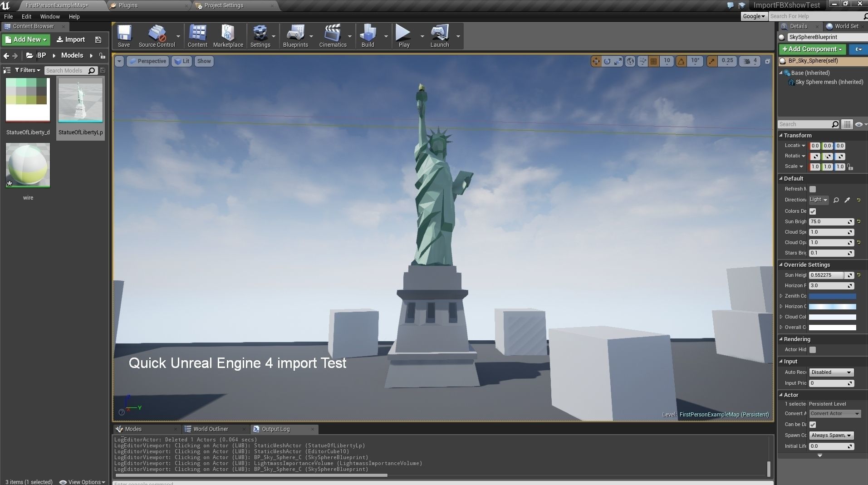The height and width of the screenshot is (485, 868).
Task: Open the Help menu
Action: pos(74,16)
